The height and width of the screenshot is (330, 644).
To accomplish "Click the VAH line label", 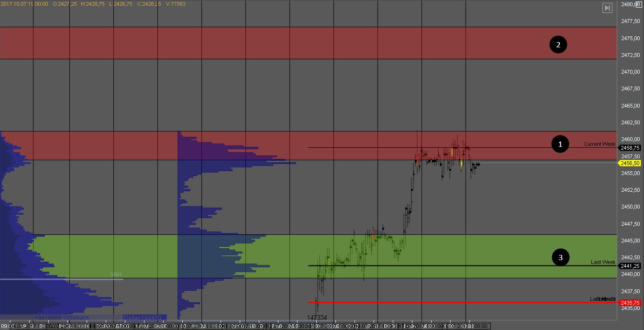I will coord(116,274).
